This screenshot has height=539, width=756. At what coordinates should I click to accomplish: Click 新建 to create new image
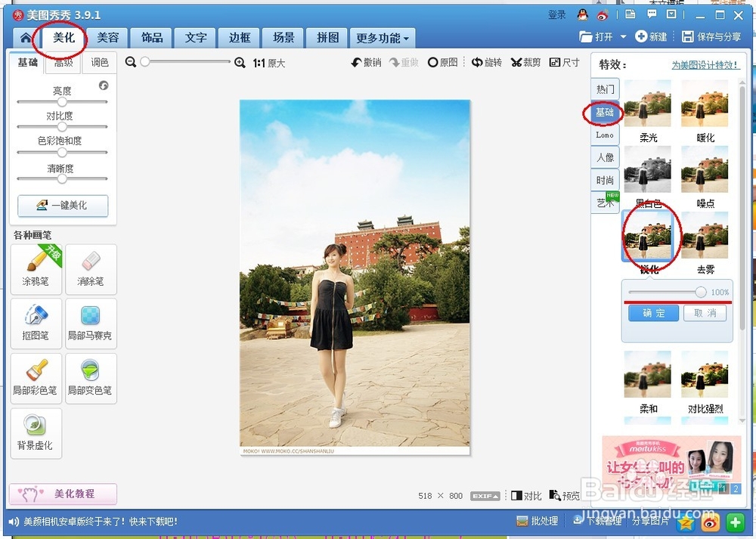coord(651,36)
